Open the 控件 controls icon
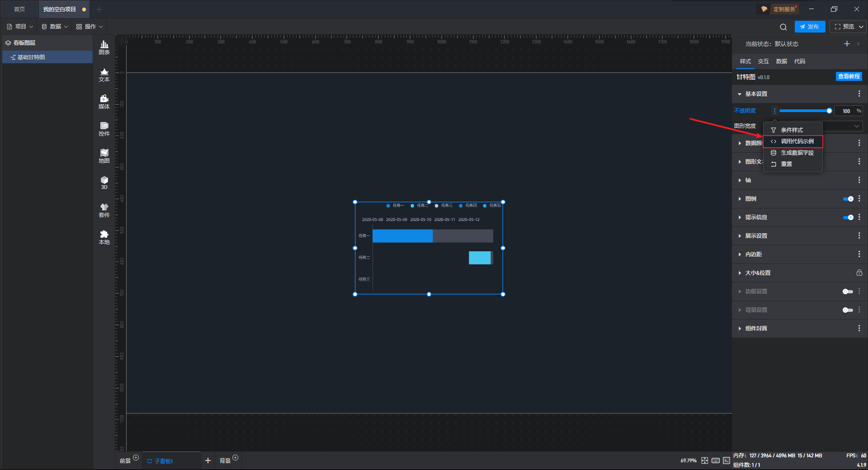The height and width of the screenshot is (470, 868). pyautogui.click(x=104, y=129)
